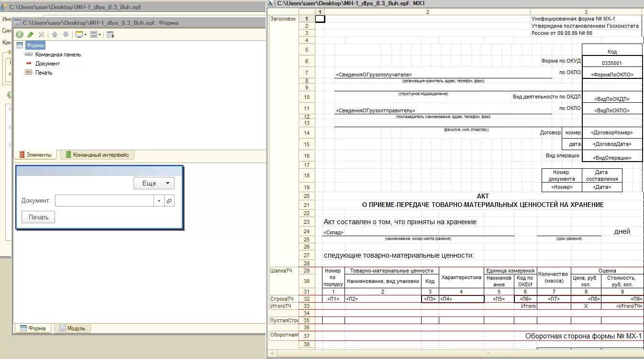
Task: Click the <ДоговорДата> parameter cell
Action: coord(612,144)
